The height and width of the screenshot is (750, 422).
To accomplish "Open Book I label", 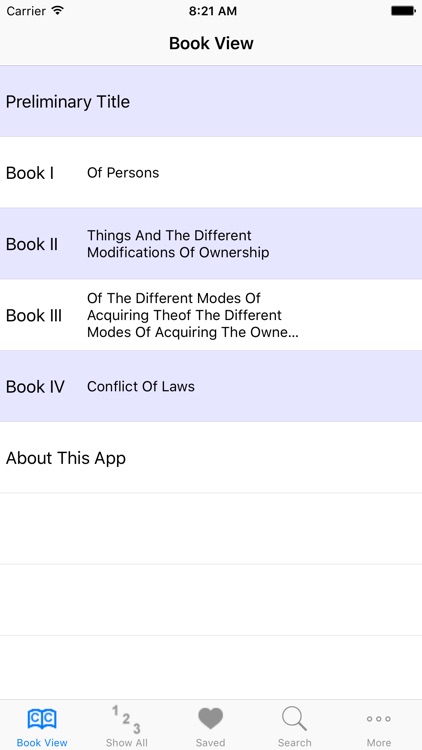I will point(30,173).
